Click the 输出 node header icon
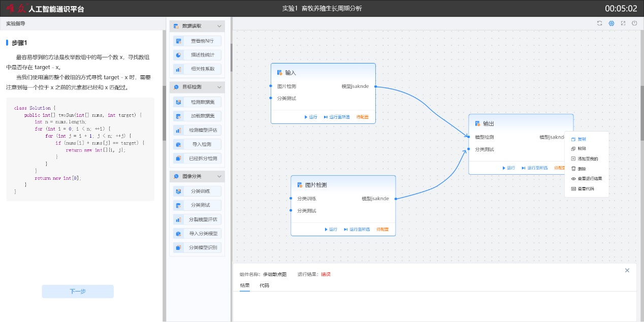 pyautogui.click(x=477, y=123)
